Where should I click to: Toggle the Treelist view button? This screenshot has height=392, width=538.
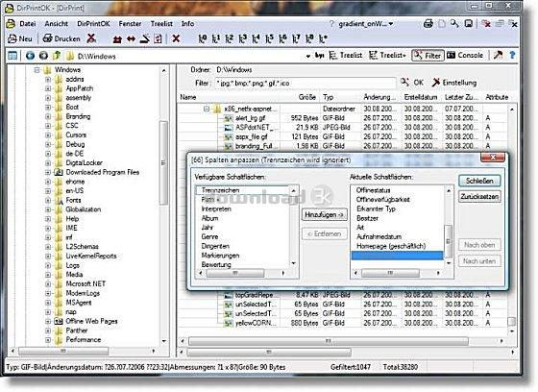pos(346,56)
